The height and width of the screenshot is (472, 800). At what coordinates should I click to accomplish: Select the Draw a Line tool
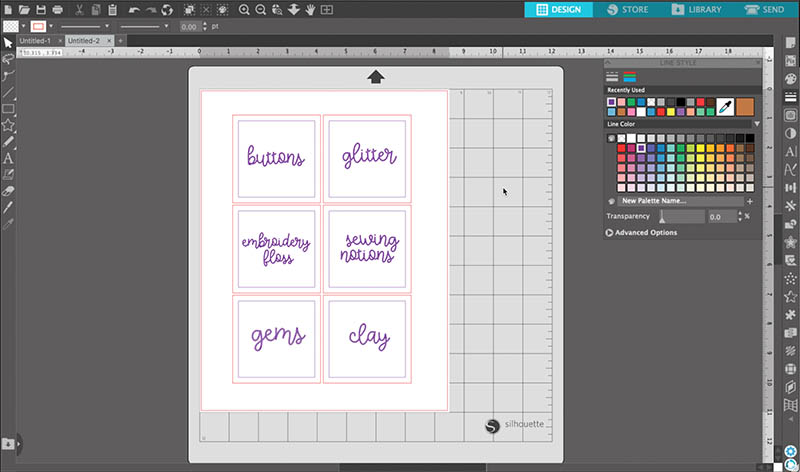coord(8,92)
